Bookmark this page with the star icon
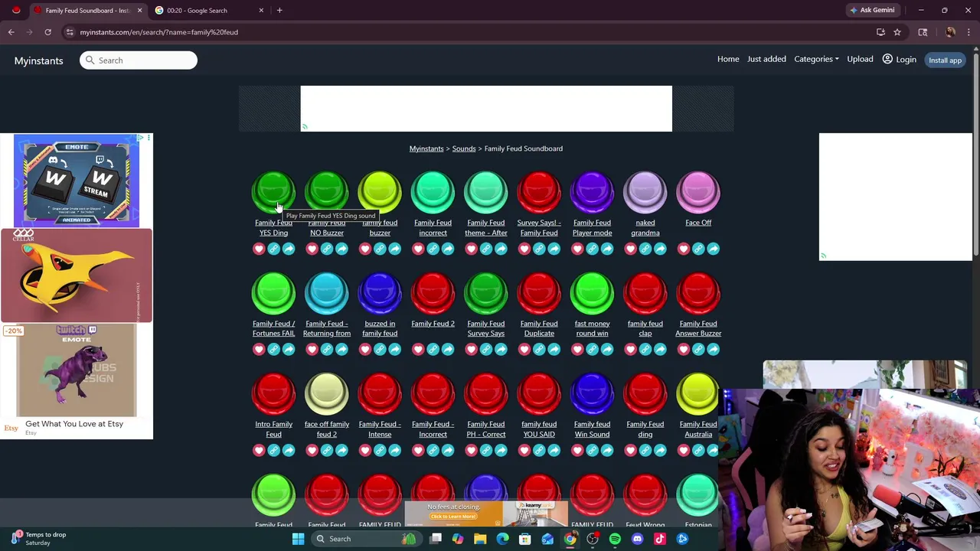The width and height of the screenshot is (980, 551). point(897,32)
